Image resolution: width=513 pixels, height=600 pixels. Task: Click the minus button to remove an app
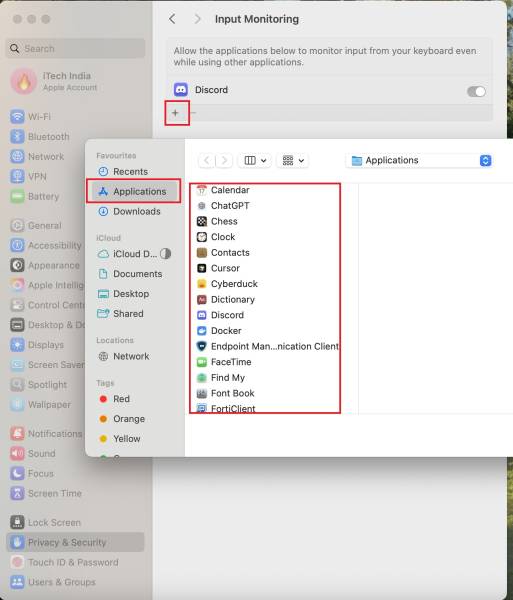[194, 113]
